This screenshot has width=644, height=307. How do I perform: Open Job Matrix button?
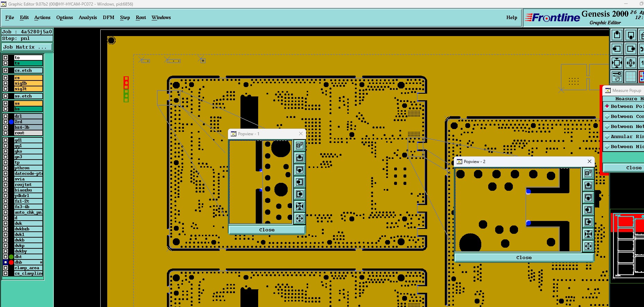pyautogui.click(x=27, y=47)
